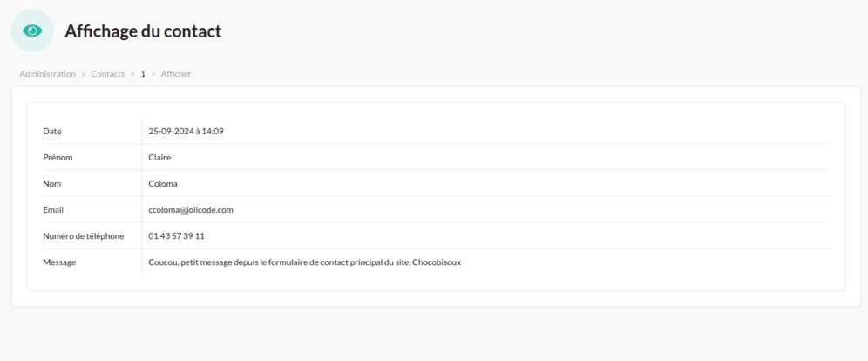Select the last name value Coloma
868x361 pixels.
163,183
